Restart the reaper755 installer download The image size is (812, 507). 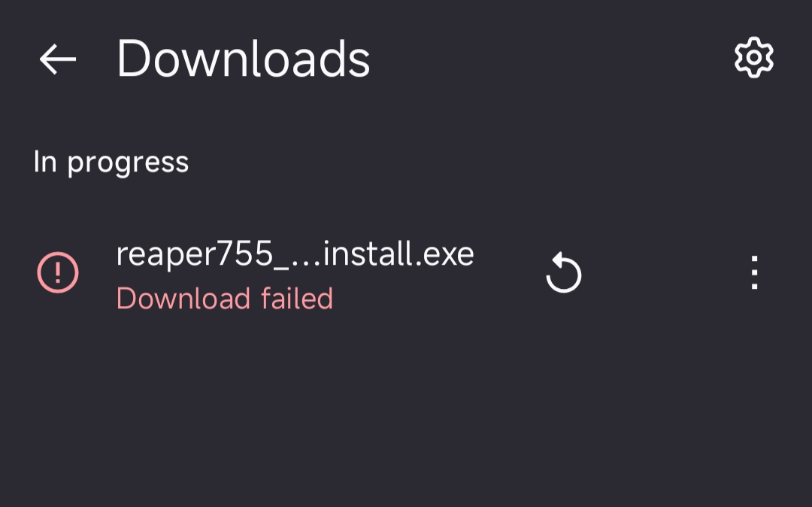(x=564, y=273)
